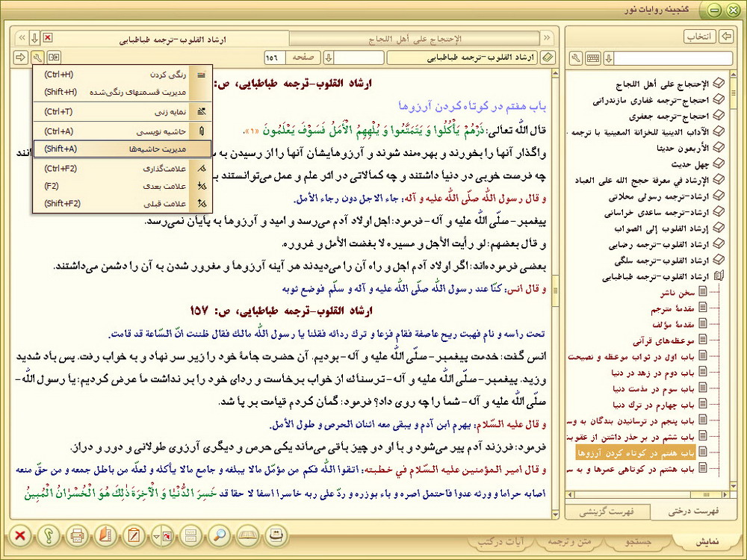Click the left arrow icon beside انتخاب

[x=726, y=37]
